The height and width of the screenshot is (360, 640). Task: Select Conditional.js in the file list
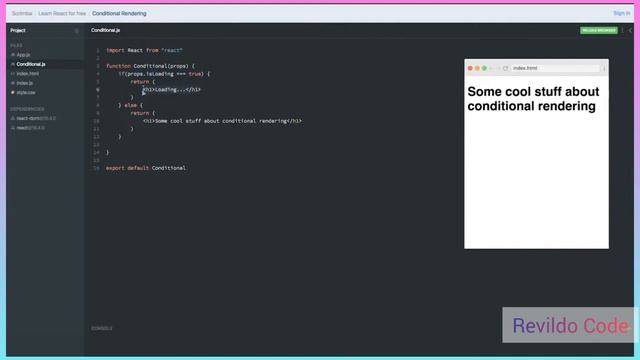coord(31,64)
